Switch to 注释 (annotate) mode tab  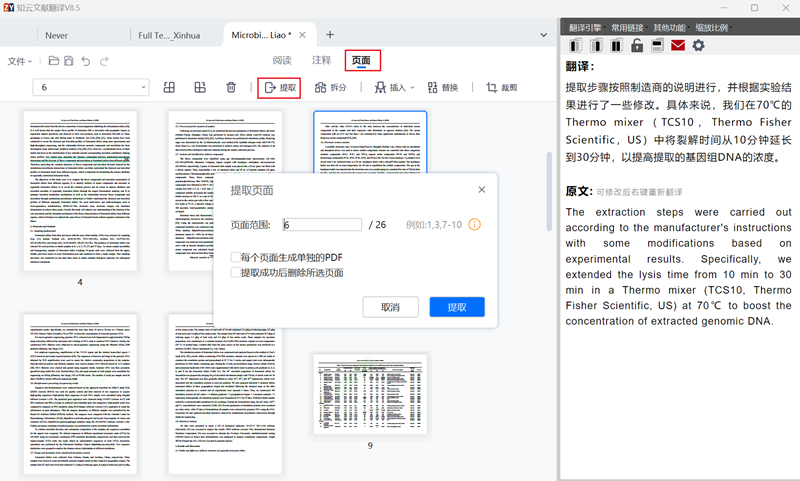(321, 60)
